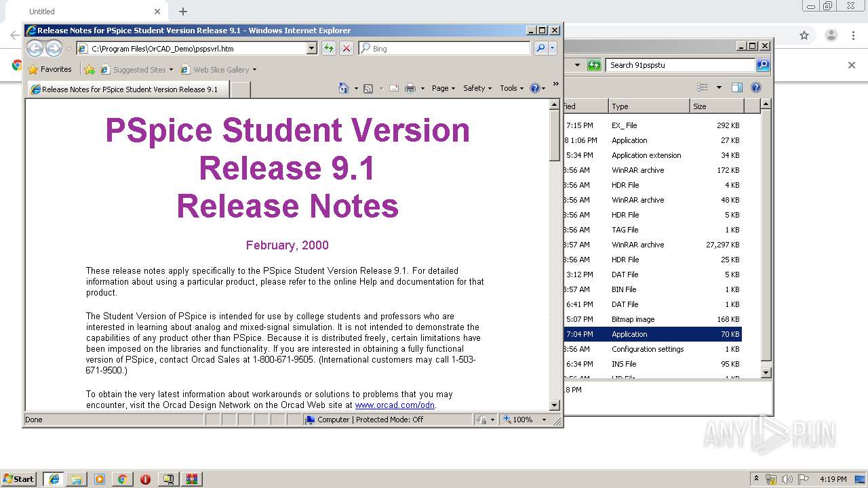Select the Release Notes IE tab
868x488 pixels.
click(128, 89)
